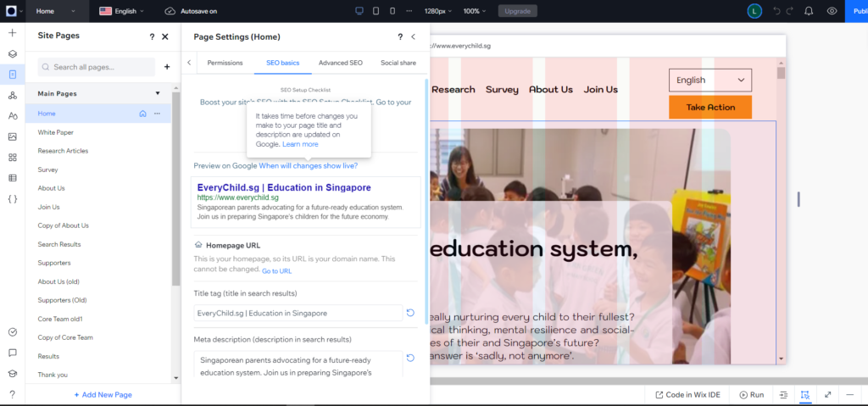868x406 pixels.
Task: Open the Add Elements plus icon
Action: (x=12, y=33)
